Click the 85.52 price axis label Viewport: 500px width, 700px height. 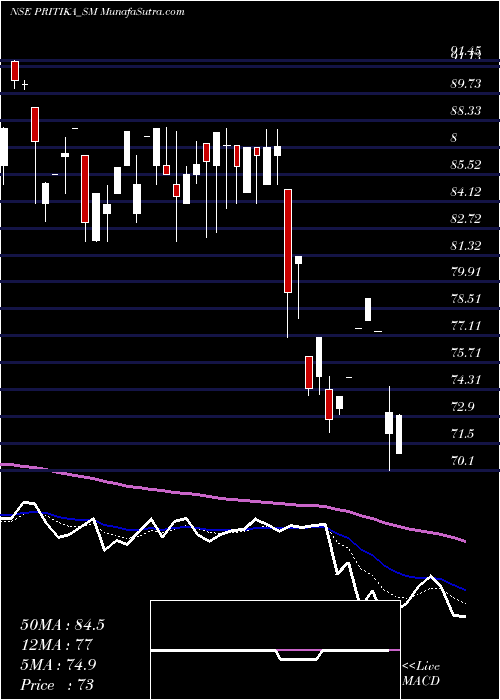coord(466,165)
